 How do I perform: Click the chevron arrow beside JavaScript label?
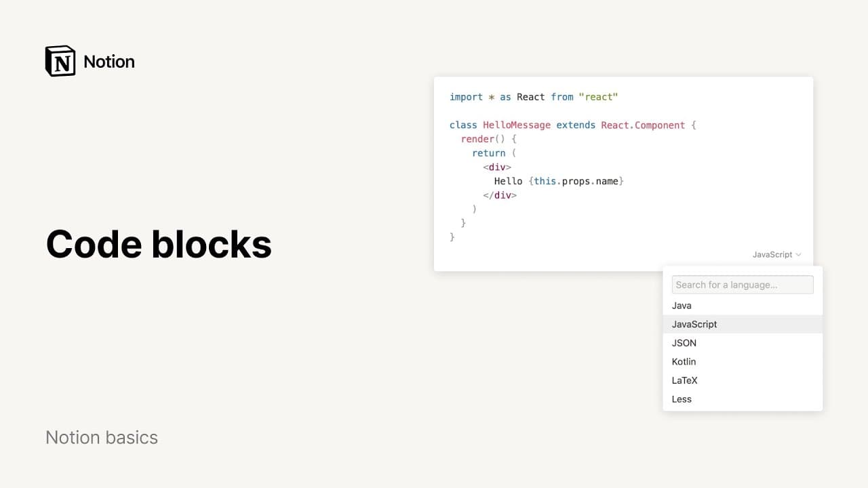pyautogui.click(x=798, y=255)
